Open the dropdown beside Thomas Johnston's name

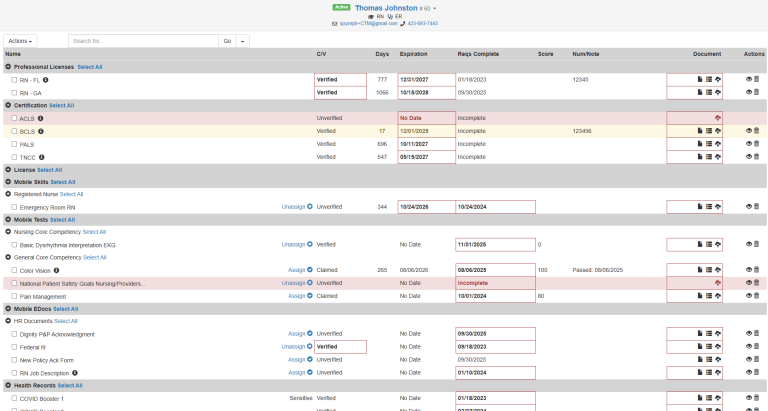tap(434, 8)
